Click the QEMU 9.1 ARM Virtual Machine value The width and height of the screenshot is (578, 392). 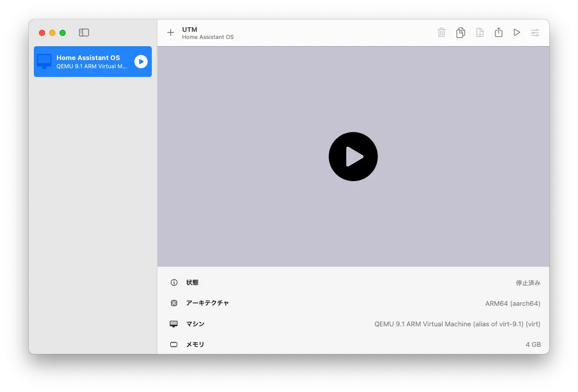457,324
